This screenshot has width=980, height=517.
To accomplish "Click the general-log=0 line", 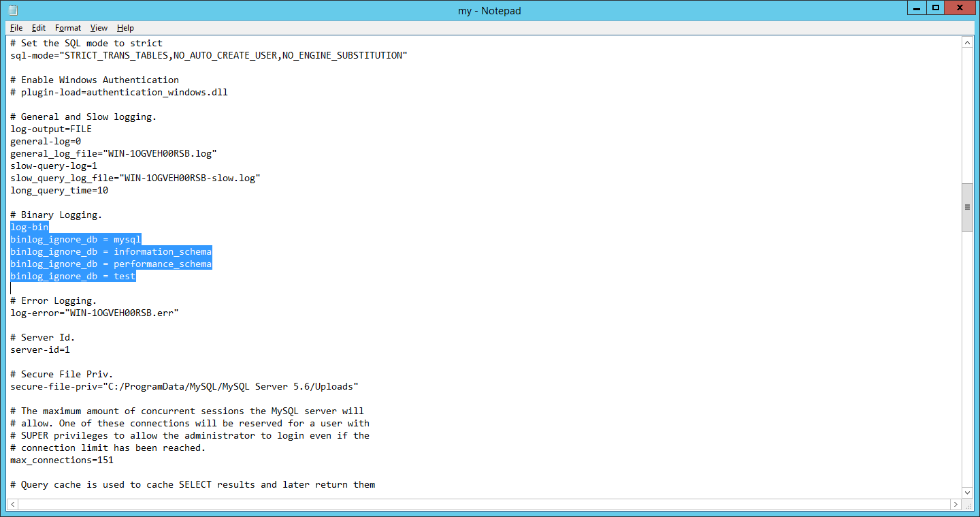I will 46,141.
